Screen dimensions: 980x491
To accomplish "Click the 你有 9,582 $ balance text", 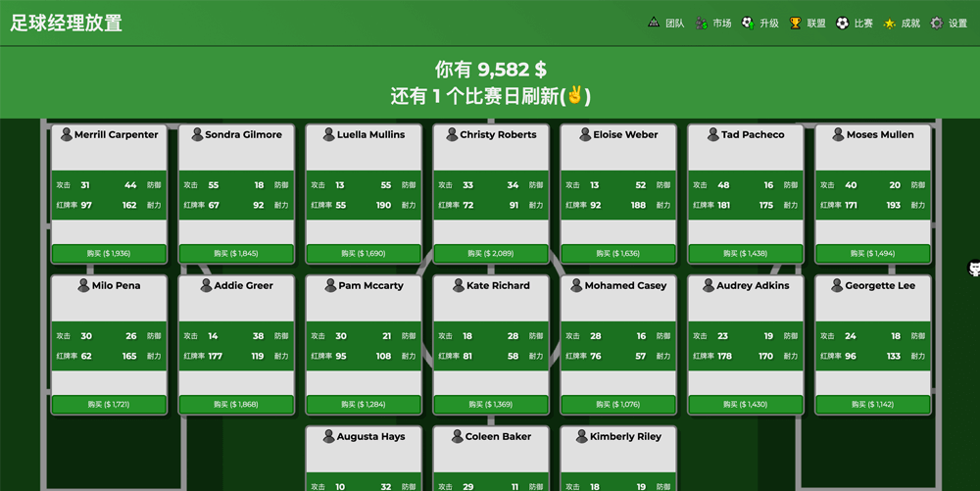I will click(491, 70).
